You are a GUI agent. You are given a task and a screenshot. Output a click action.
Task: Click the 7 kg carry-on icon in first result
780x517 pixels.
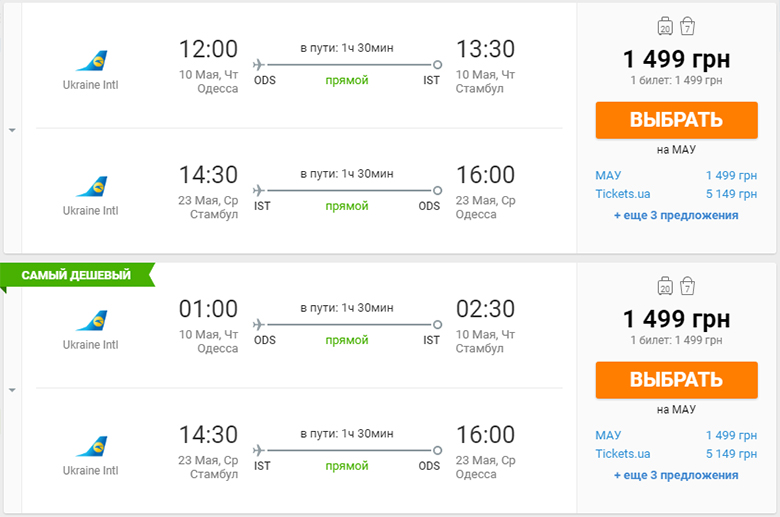(x=688, y=26)
